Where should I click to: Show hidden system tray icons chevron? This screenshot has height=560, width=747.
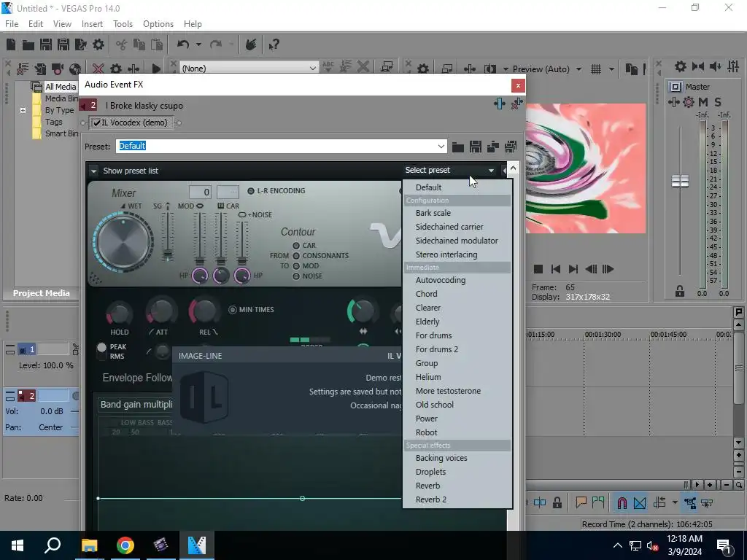coord(617,545)
